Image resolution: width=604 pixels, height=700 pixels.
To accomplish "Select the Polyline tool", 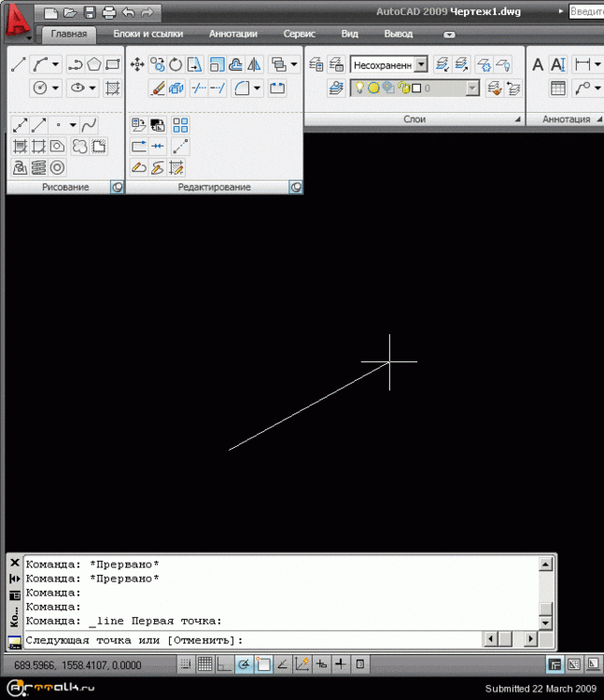I will coord(75,64).
